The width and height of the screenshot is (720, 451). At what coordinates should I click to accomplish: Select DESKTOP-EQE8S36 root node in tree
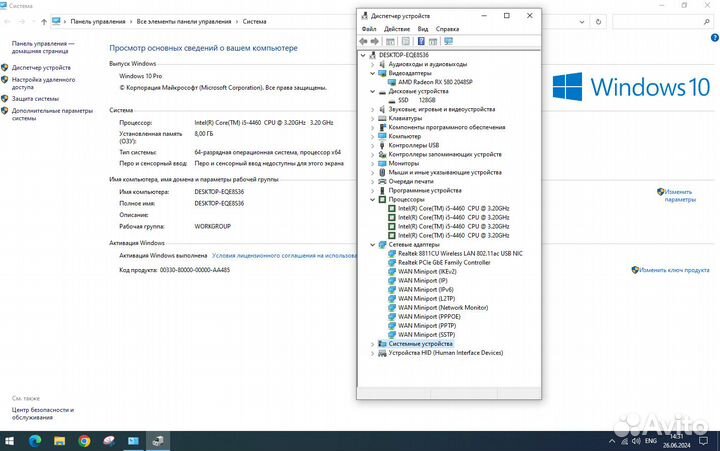click(404, 55)
